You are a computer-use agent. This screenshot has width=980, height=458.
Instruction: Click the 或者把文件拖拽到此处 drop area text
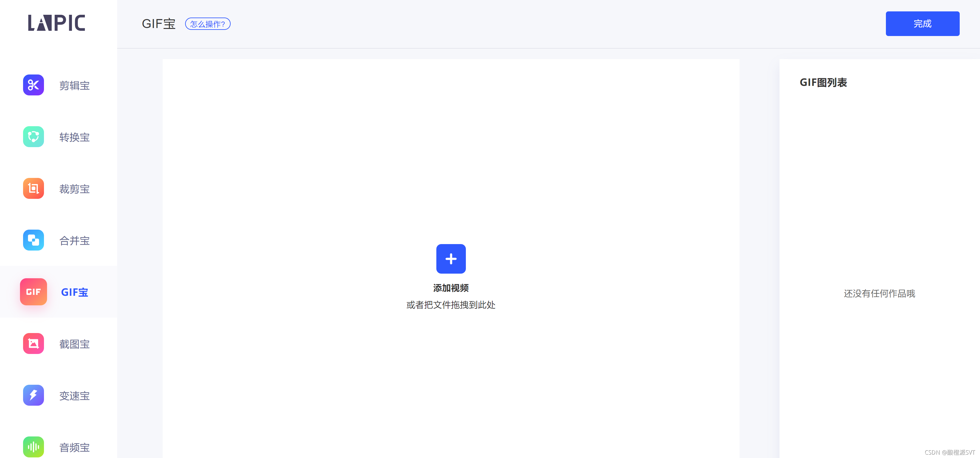451,305
